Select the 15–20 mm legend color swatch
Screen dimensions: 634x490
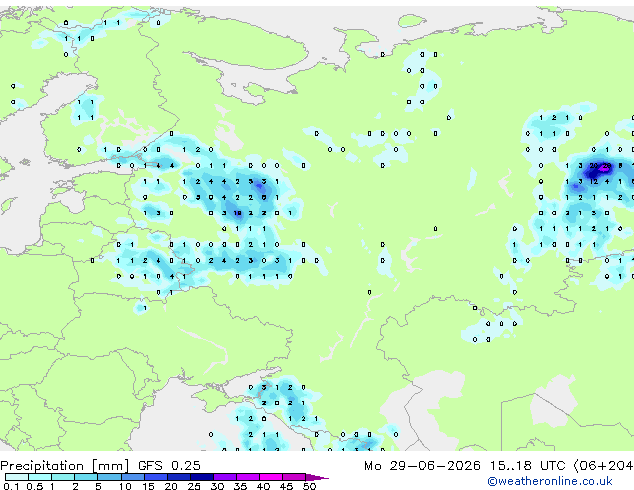156,477
